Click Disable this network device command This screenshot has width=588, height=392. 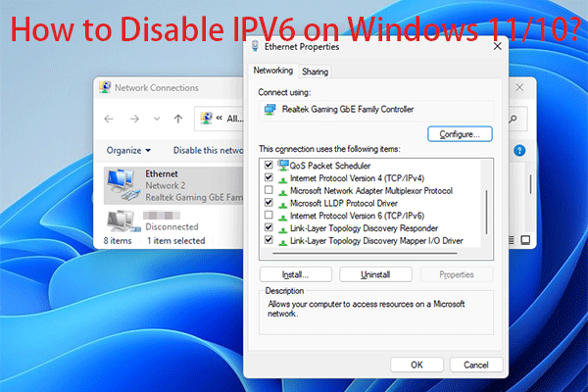point(208,150)
